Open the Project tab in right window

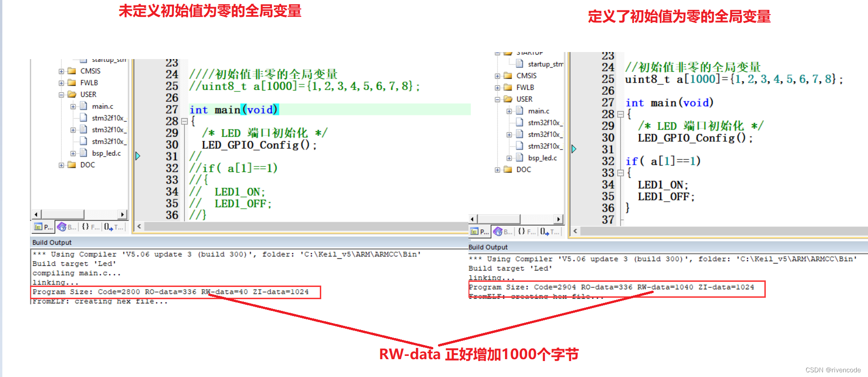479,232
